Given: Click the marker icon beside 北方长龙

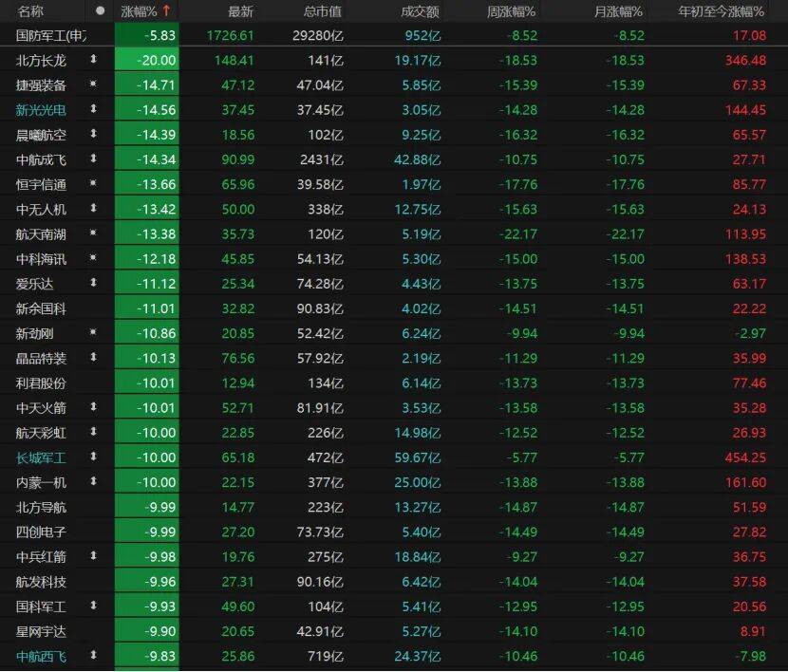Looking at the screenshot, I should tap(93, 60).
